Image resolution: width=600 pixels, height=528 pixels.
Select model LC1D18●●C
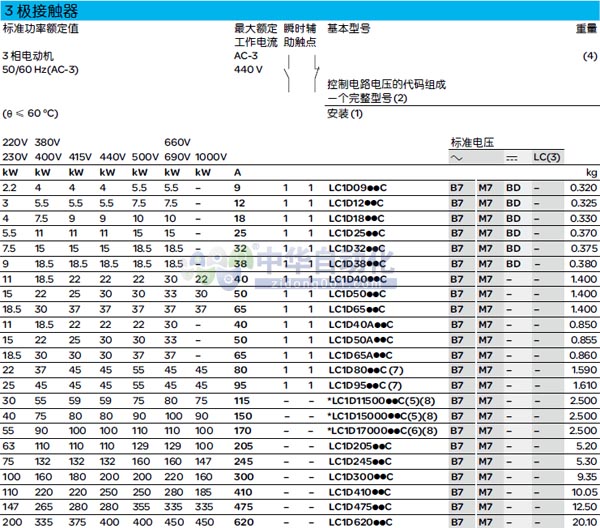pos(357,218)
